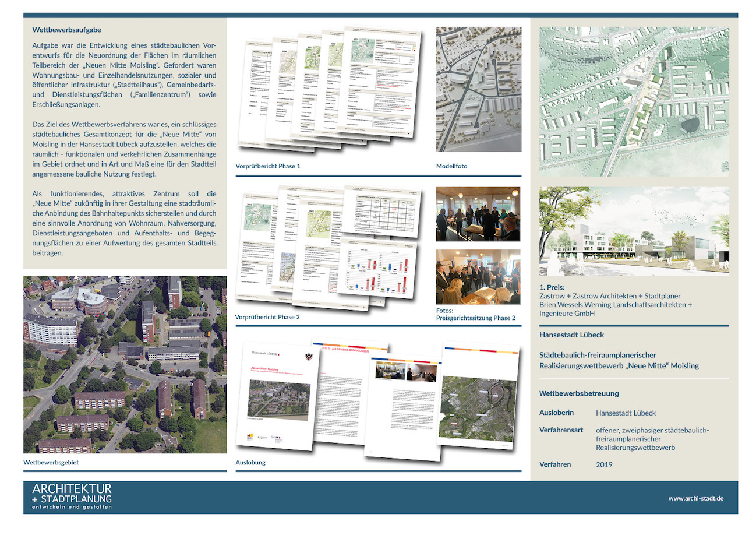Select the upper jury session photo
The image size is (756, 535).
pos(478,214)
